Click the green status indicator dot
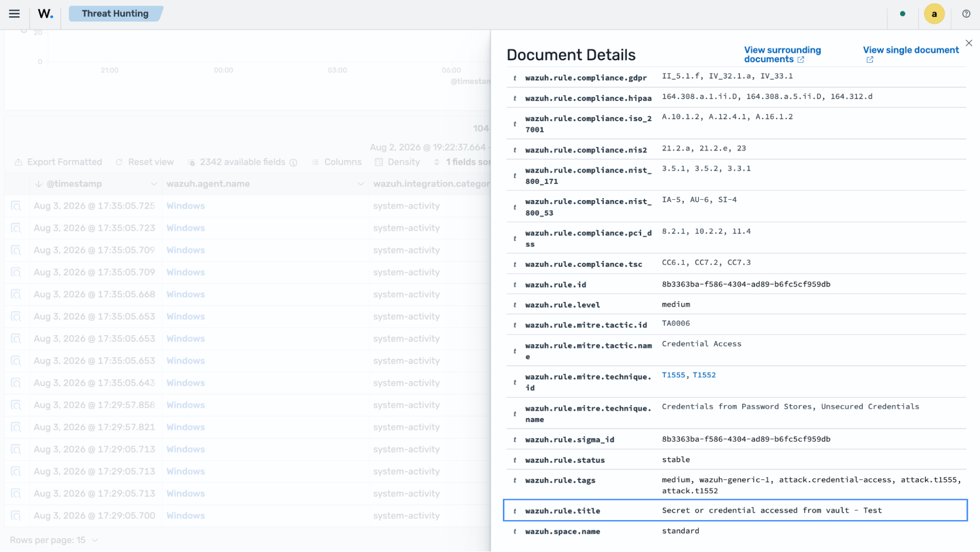Screen dimensions: 980x552 (x=903, y=14)
